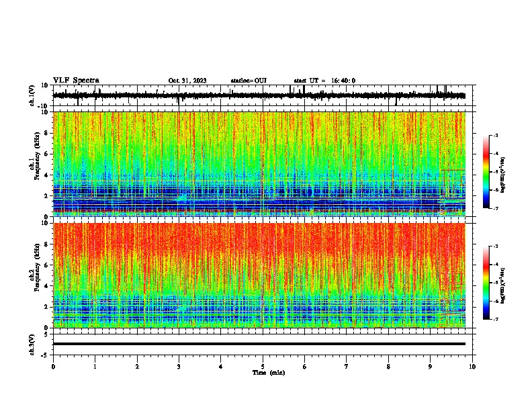Screen dimensions: 532x411
Task: Click the 'VLF Spectra' title text
Action: pyautogui.click(x=76, y=81)
